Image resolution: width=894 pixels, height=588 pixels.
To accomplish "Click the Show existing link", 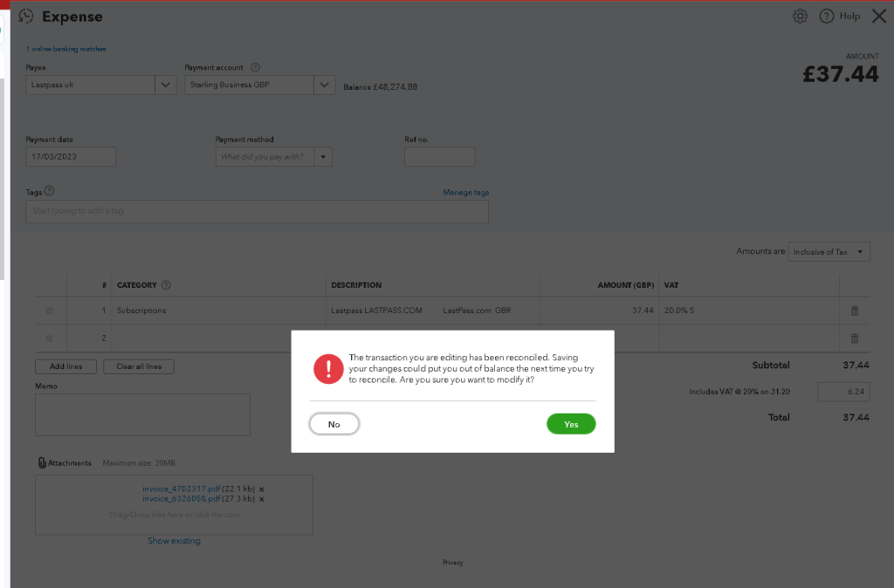I will 174,541.
